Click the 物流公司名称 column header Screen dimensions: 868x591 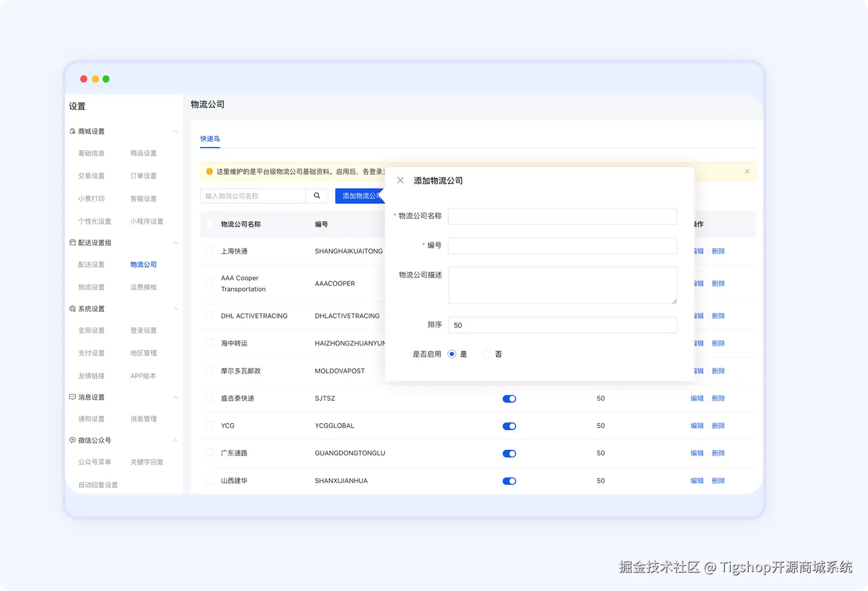click(x=241, y=224)
